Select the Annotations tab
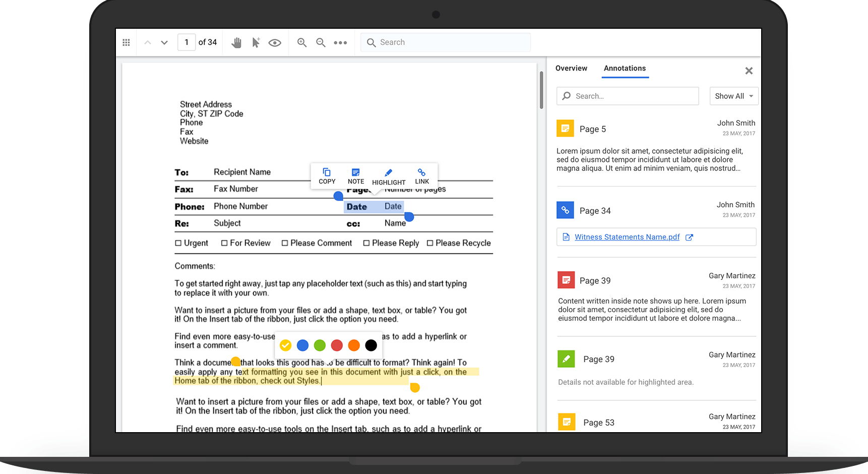This screenshot has height=474, width=868. [x=625, y=69]
